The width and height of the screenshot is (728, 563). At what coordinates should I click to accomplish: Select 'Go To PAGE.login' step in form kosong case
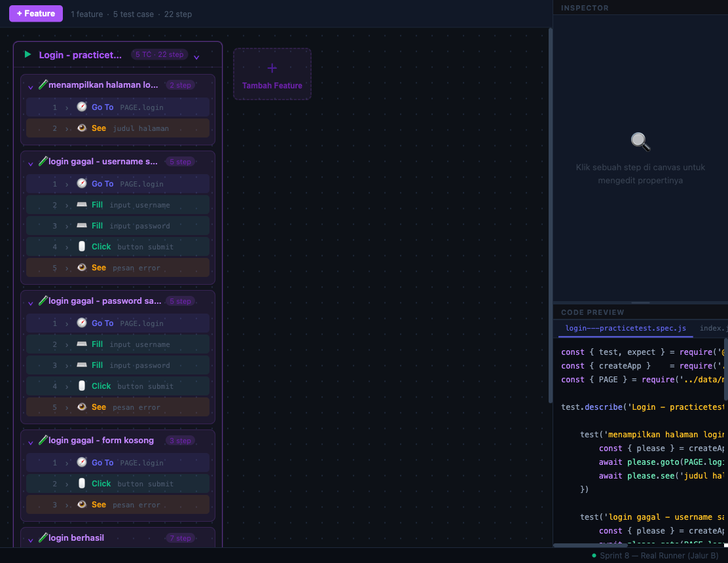click(118, 463)
